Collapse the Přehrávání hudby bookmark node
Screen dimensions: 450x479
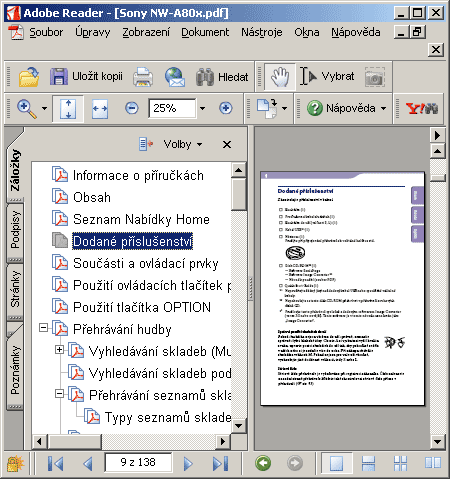(43, 328)
